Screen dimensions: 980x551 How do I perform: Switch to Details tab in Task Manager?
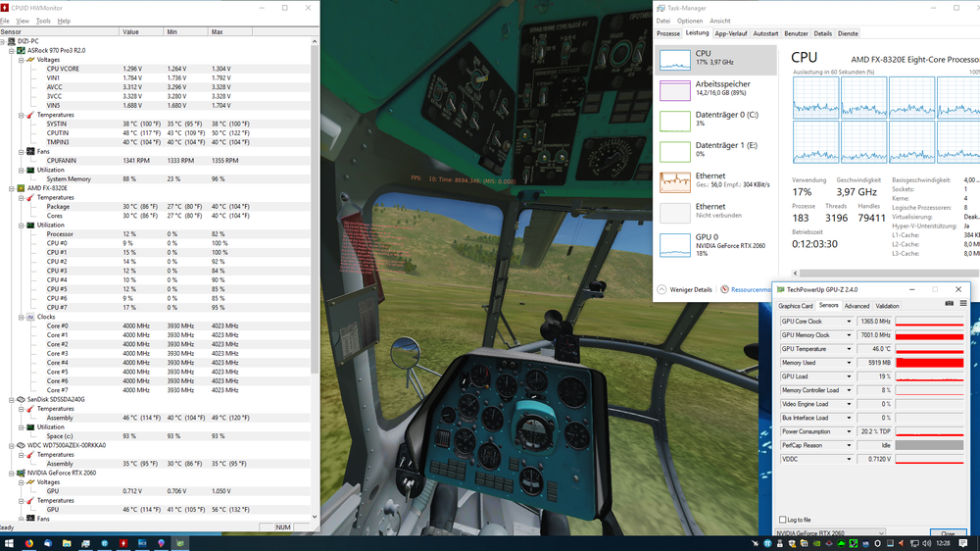[x=822, y=33]
